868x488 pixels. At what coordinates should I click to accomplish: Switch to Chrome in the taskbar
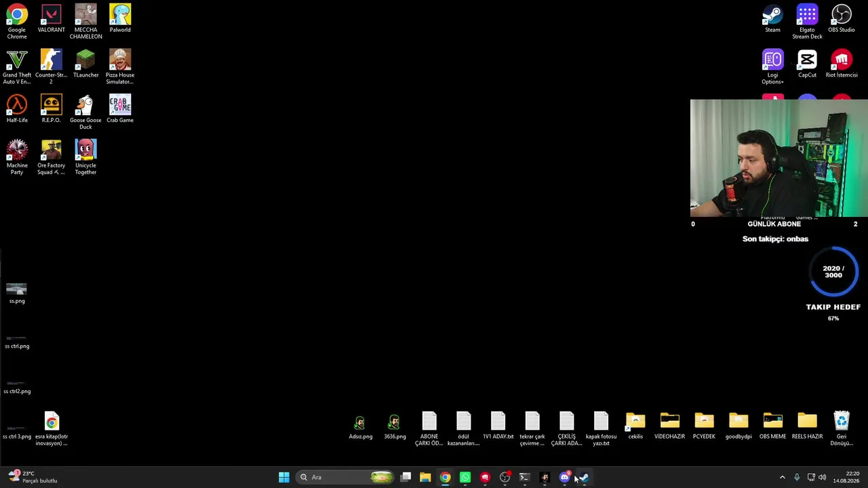[x=445, y=477]
